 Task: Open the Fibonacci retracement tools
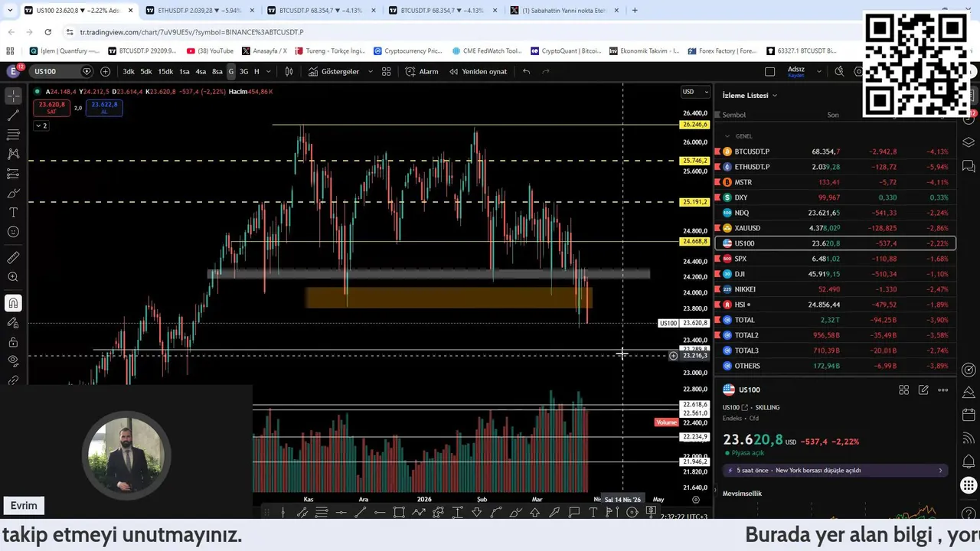(x=13, y=135)
